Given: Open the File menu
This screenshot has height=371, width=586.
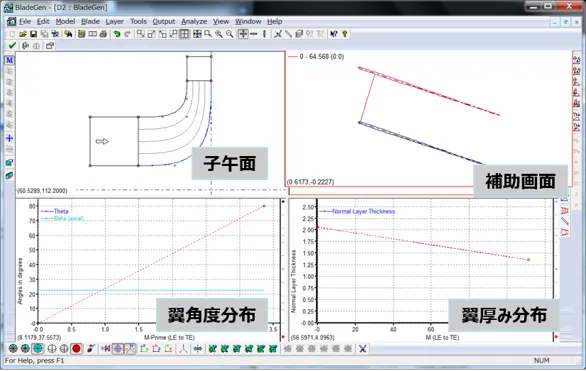Looking at the screenshot, I should (x=25, y=21).
